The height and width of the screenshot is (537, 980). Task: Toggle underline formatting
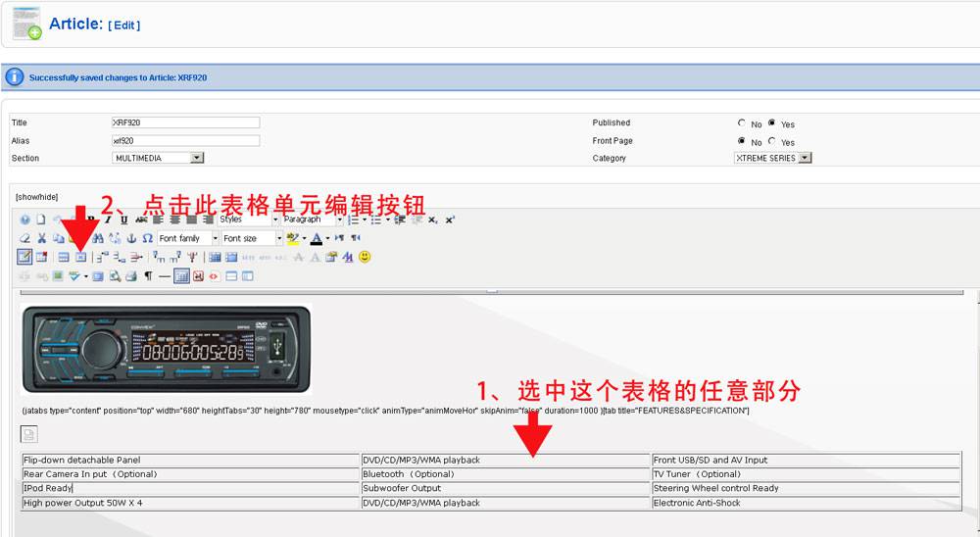click(123, 220)
